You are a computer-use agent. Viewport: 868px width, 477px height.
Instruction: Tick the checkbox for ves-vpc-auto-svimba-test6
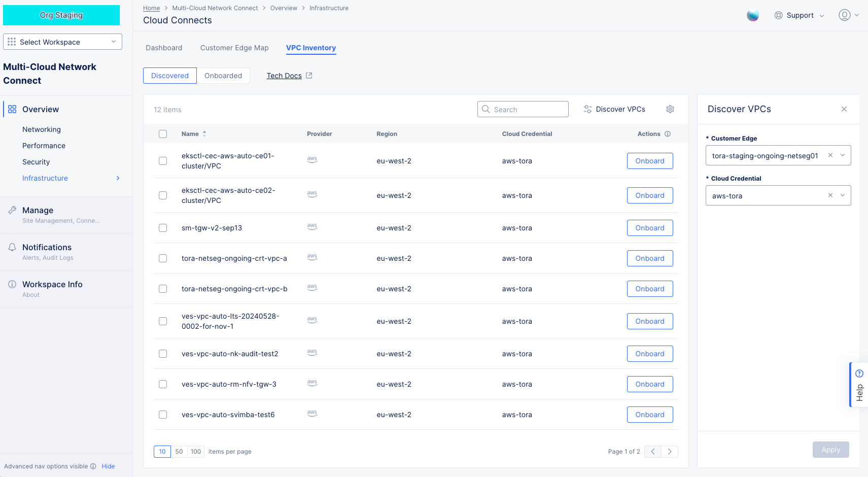[163, 415]
